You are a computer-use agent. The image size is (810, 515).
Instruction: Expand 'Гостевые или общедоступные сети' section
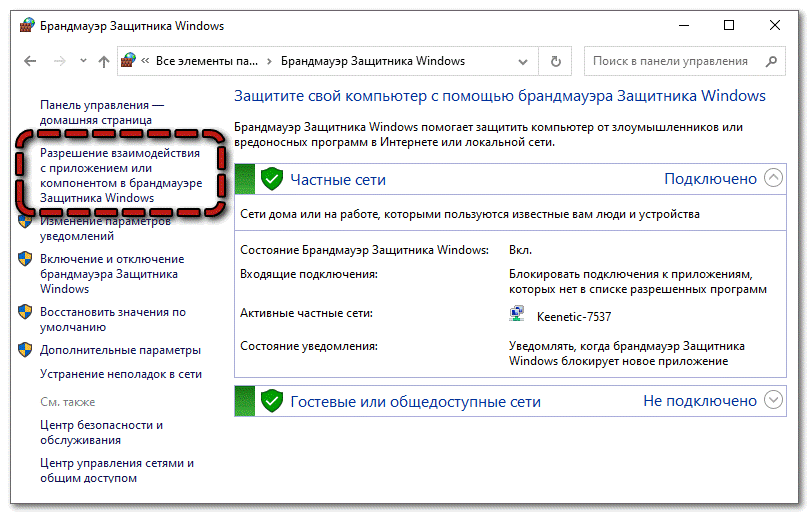coord(773,400)
